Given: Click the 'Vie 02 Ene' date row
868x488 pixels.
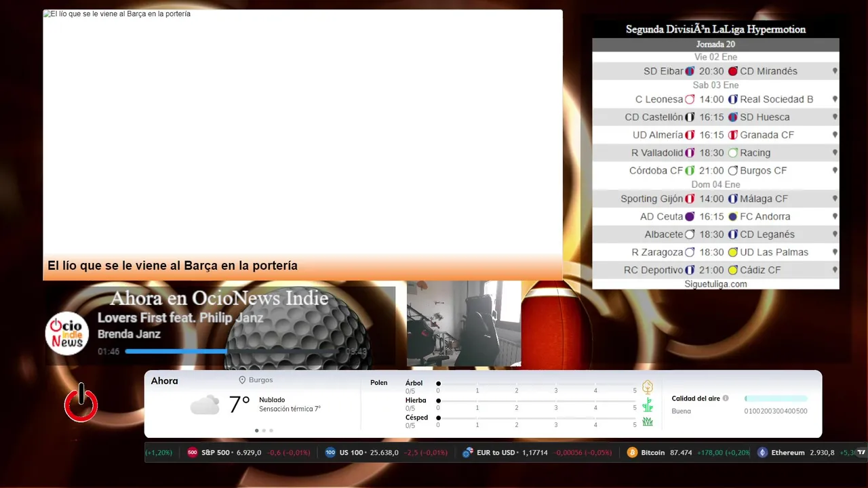Looking at the screenshot, I should [x=715, y=57].
